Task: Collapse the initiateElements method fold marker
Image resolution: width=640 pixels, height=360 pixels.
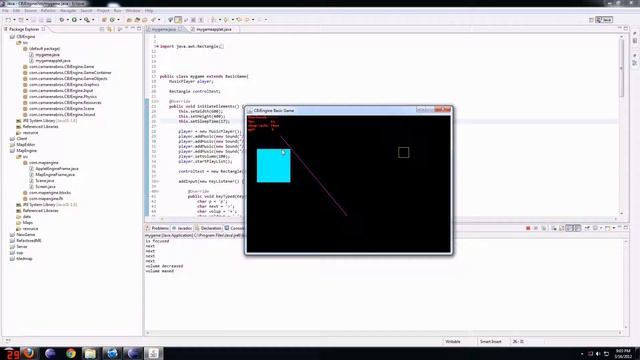Action: click(x=158, y=101)
